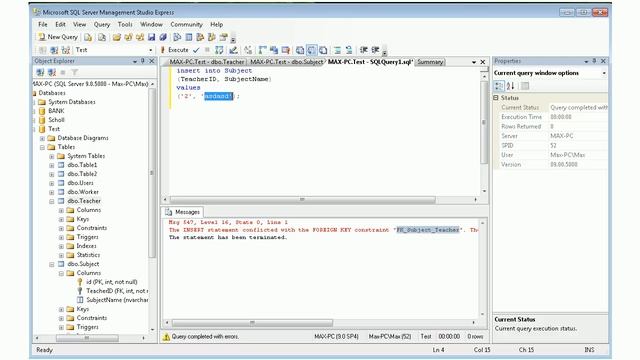Select the dbo.Table2 table

(82, 174)
